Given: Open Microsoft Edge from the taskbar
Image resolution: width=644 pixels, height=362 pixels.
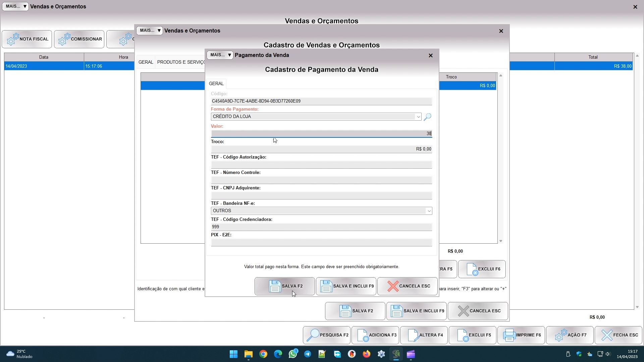Looking at the screenshot, I should click(x=278, y=354).
